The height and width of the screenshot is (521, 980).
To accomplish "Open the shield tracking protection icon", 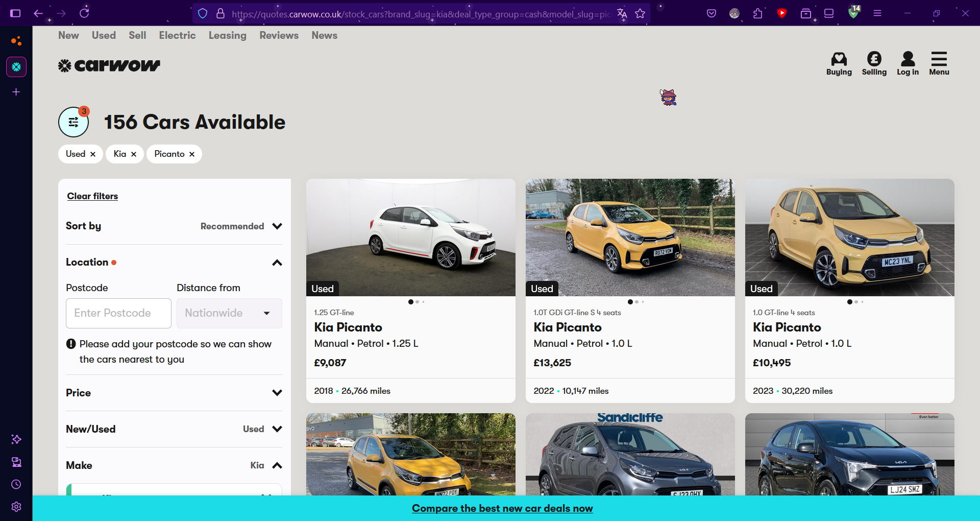I will pyautogui.click(x=203, y=14).
